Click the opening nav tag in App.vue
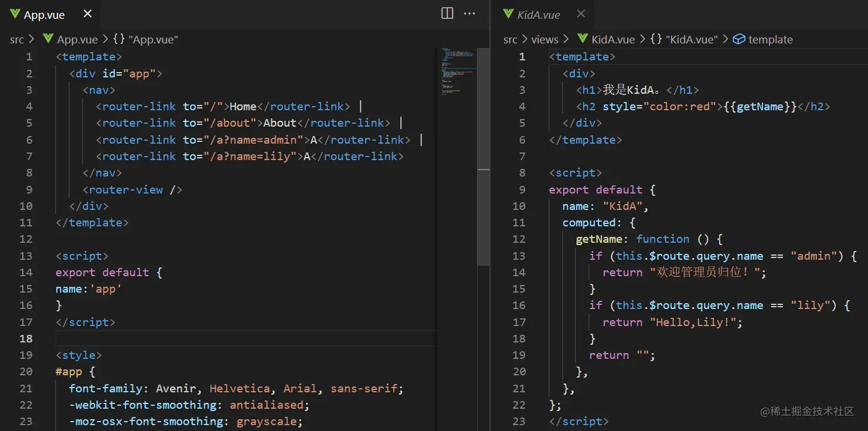The height and width of the screenshot is (431, 868). (99, 90)
